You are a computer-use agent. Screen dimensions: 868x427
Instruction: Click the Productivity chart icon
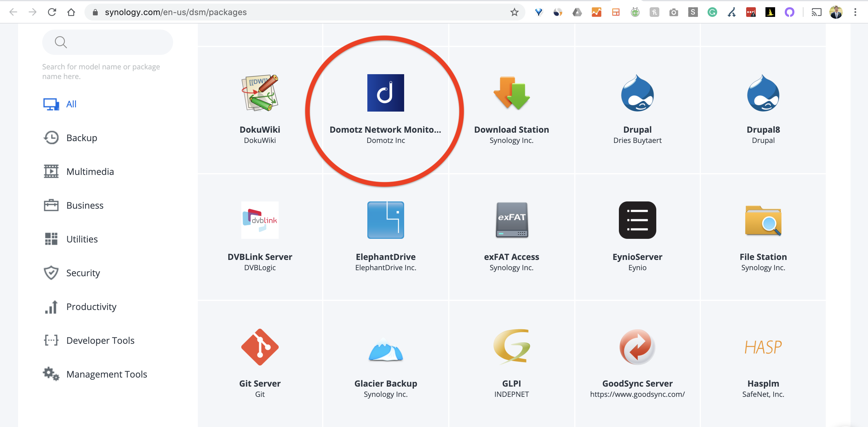pyautogui.click(x=51, y=306)
